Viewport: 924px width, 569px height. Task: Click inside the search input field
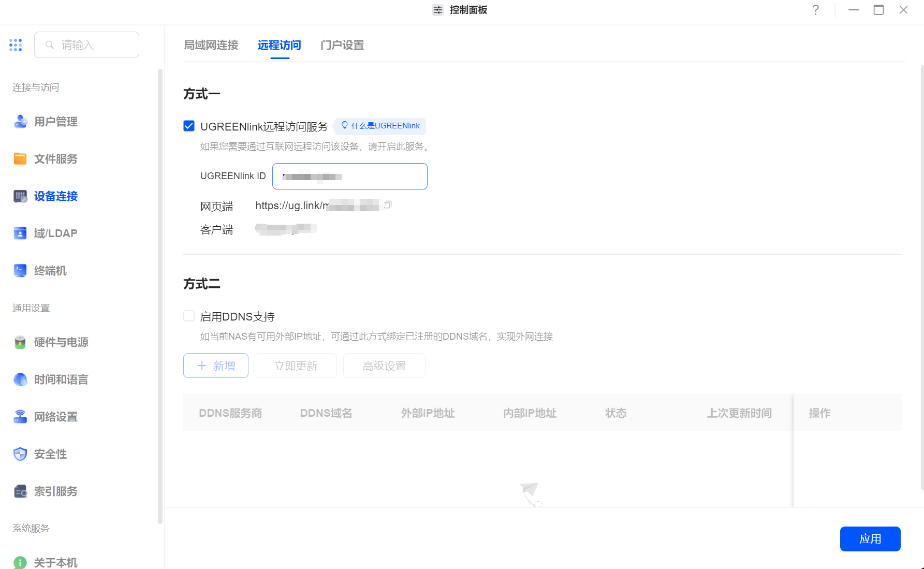tap(86, 45)
